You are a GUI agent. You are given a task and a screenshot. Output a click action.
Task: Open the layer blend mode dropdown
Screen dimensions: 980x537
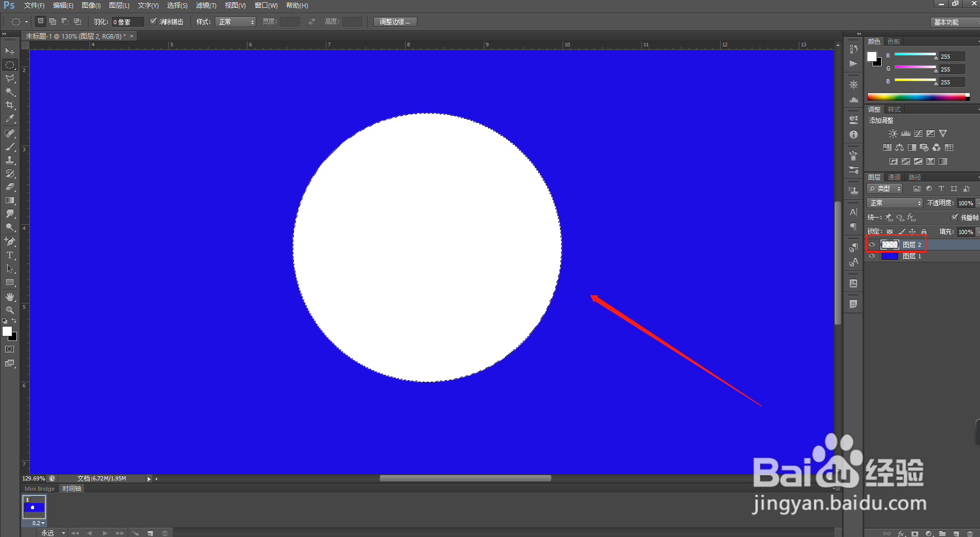pos(895,203)
